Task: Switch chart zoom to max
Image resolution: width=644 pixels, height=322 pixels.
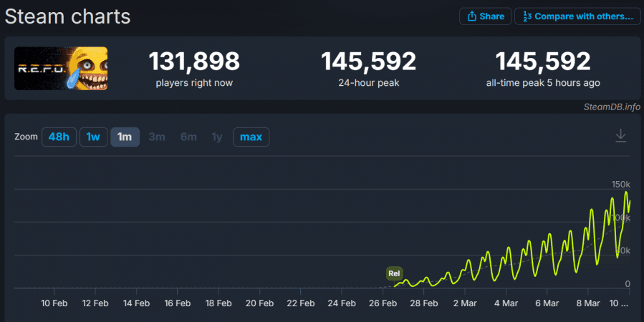Action: (x=251, y=137)
